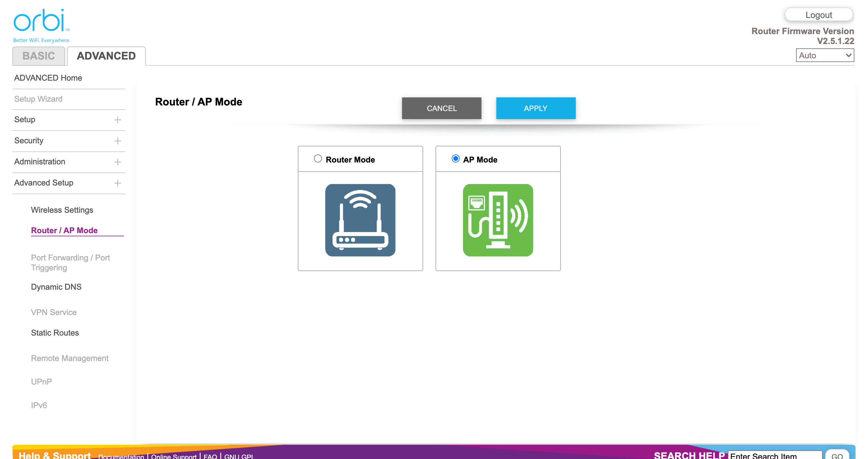The width and height of the screenshot is (868, 459).
Task: Select the AP Mode radio button
Action: pos(456,158)
